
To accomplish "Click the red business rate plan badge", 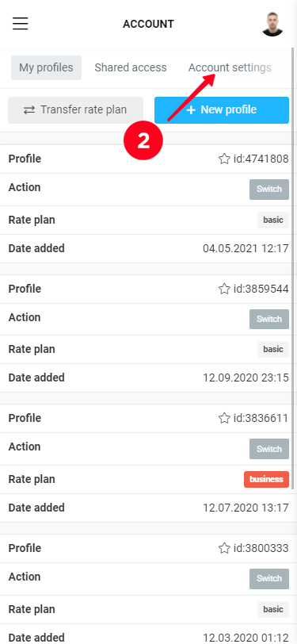I will (267, 479).
